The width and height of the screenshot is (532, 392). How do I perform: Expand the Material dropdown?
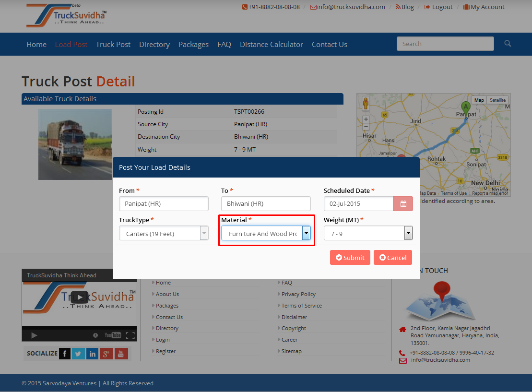(306, 234)
